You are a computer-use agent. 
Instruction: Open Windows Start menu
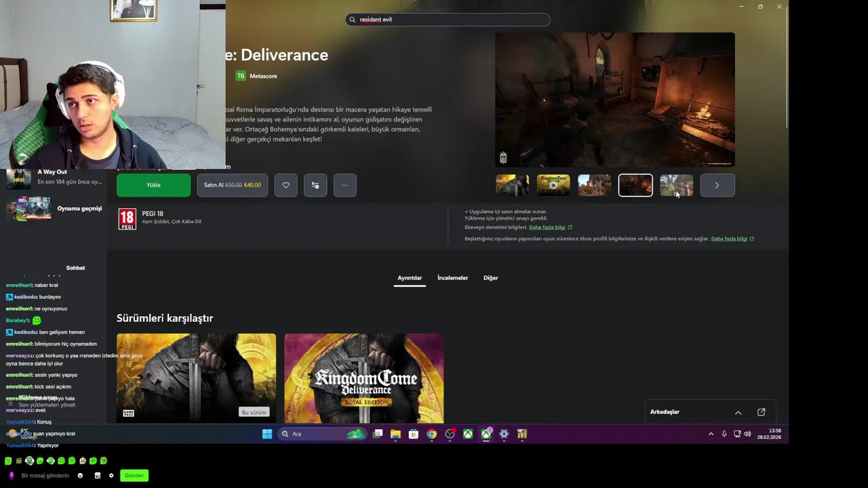[267, 434]
